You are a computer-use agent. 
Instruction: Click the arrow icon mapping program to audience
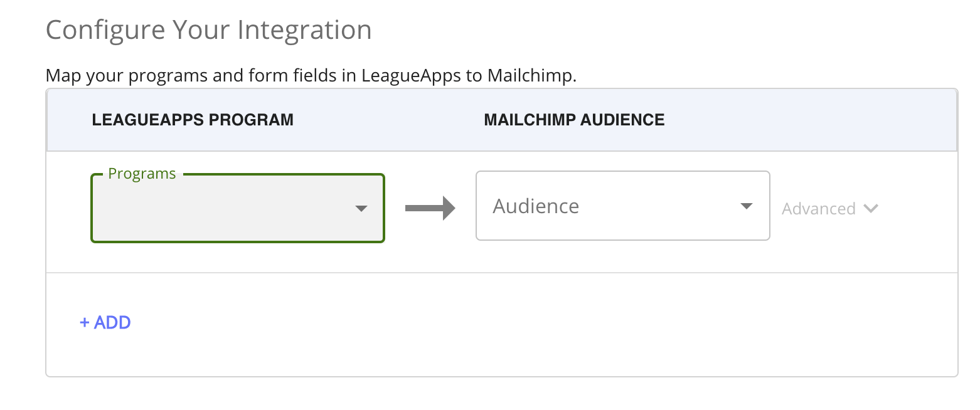[x=430, y=208]
